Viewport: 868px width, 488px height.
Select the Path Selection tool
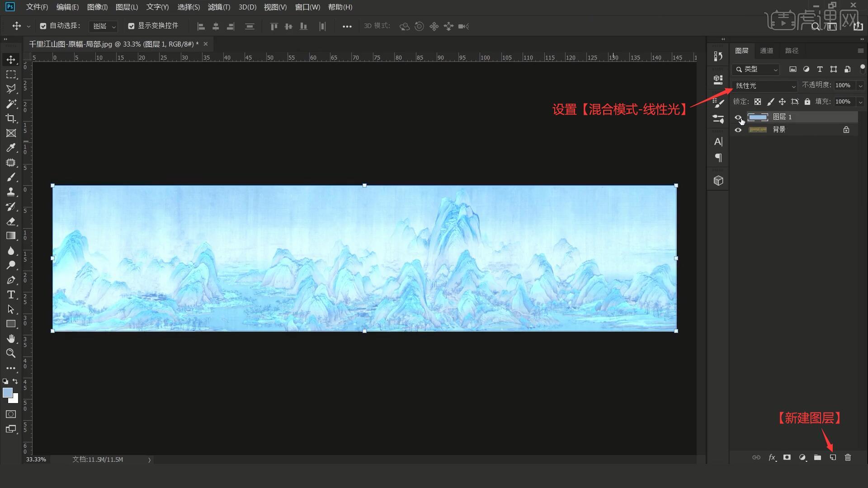(x=11, y=310)
